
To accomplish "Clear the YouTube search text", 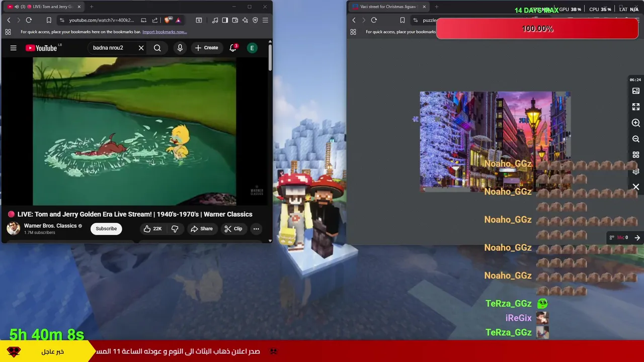I will click(141, 48).
